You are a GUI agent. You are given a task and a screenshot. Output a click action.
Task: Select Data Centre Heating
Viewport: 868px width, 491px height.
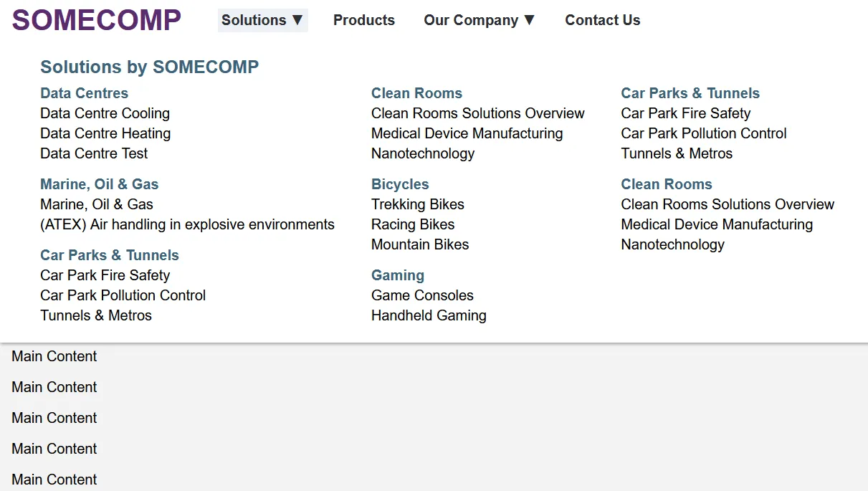click(105, 133)
